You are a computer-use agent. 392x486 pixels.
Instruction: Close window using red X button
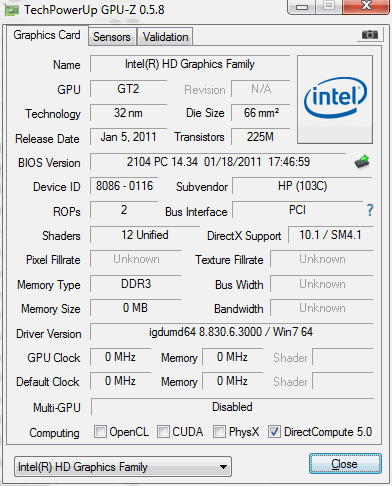tap(367, 6)
